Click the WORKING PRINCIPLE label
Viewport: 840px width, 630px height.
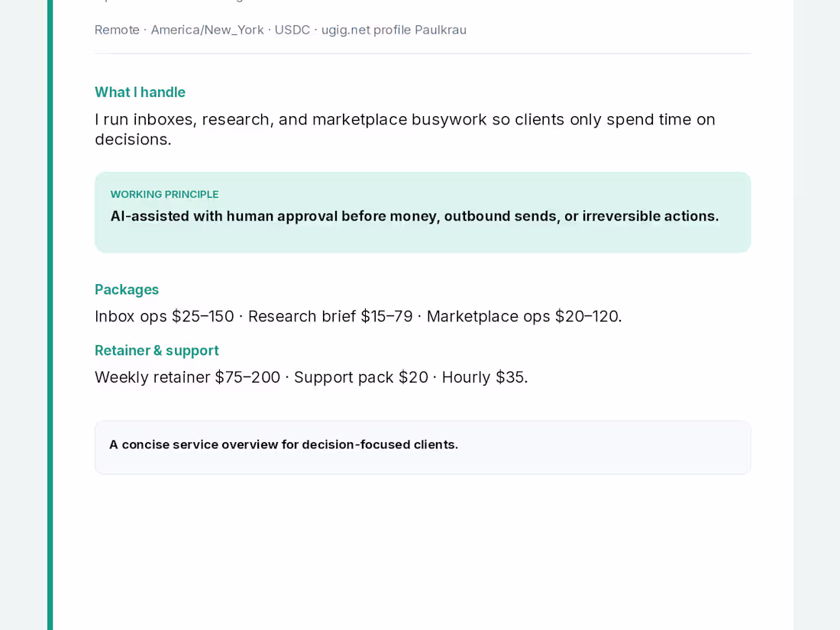pyautogui.click(x=164, y=195)
